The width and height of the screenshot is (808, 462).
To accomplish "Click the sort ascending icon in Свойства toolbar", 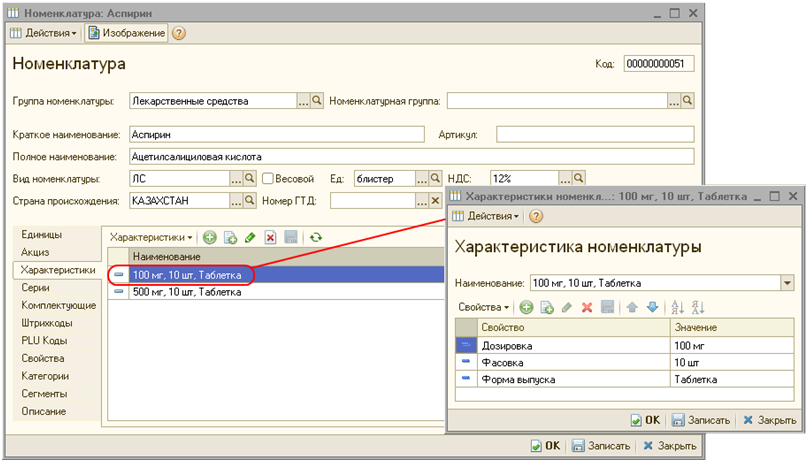I will click(677, 307).
